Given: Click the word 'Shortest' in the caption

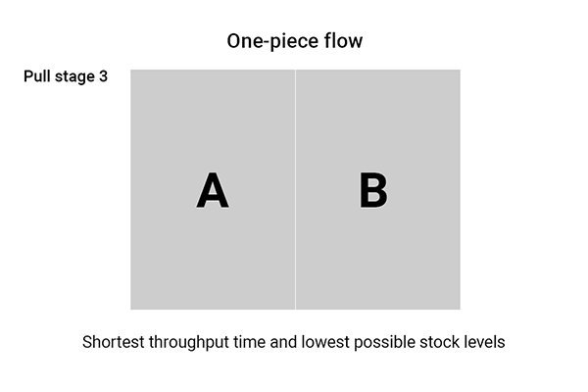Looking at the screenshot, I should 114,342.
